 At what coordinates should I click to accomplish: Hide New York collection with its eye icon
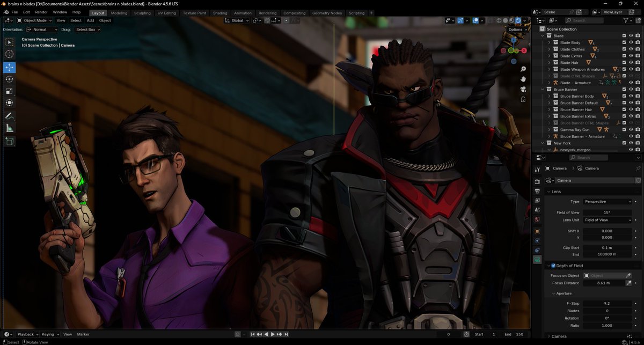pyautogui.click(x=631, y=143)
